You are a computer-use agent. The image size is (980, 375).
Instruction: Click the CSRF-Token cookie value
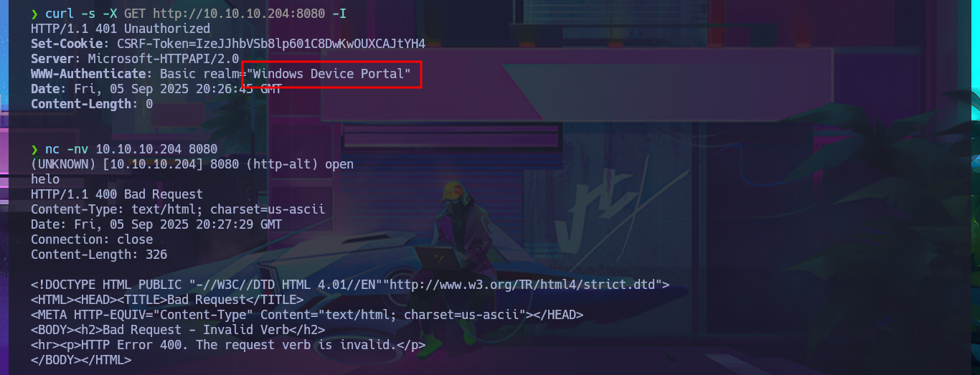(271, 44)
